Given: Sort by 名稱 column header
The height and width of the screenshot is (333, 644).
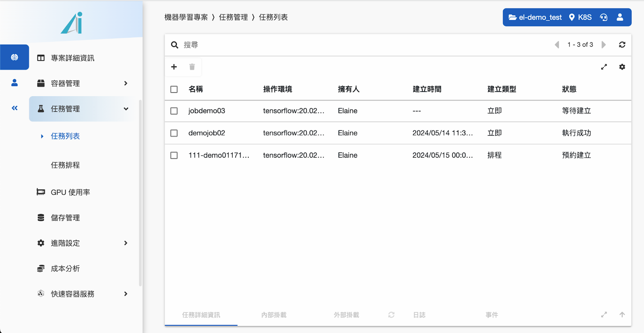Looking at the screenshot, I should [196, 89].
